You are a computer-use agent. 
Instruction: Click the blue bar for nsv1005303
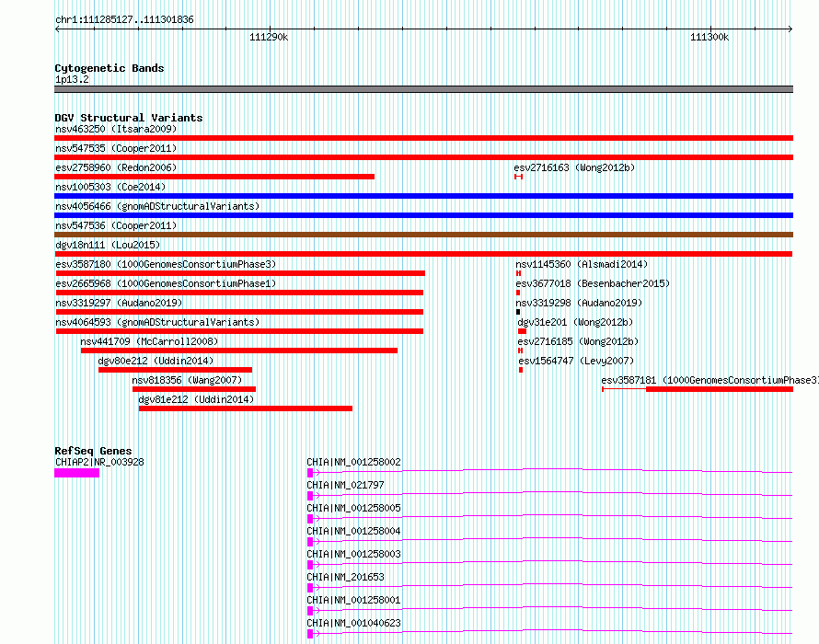click(x=423, y=196)
